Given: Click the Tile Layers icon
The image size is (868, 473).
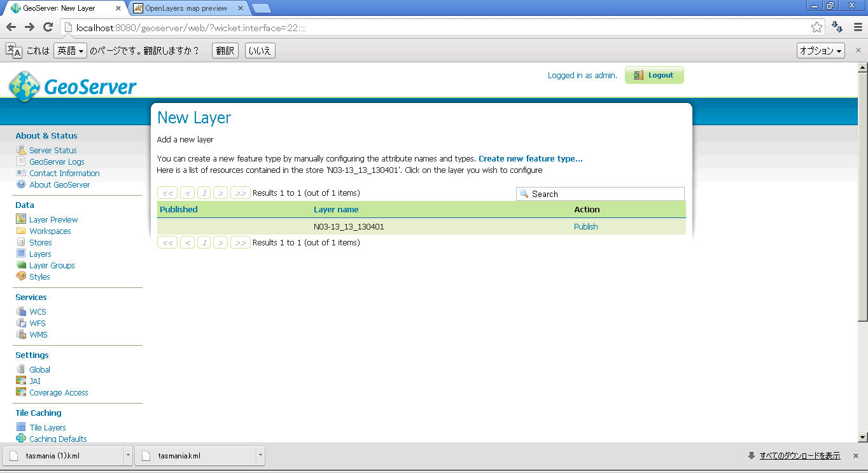Looking at the screenshot, I should pos(21,427).
